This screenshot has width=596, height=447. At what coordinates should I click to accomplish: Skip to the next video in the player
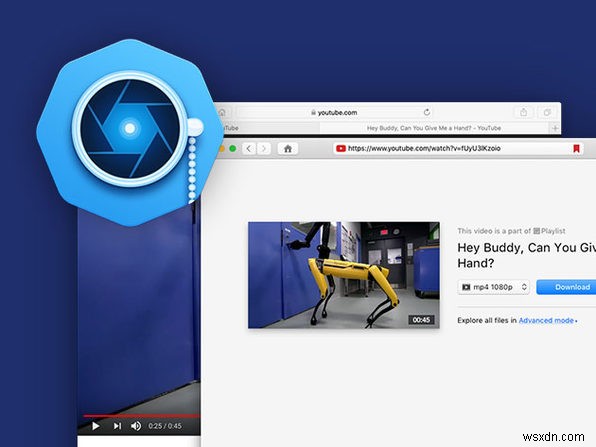117,426
